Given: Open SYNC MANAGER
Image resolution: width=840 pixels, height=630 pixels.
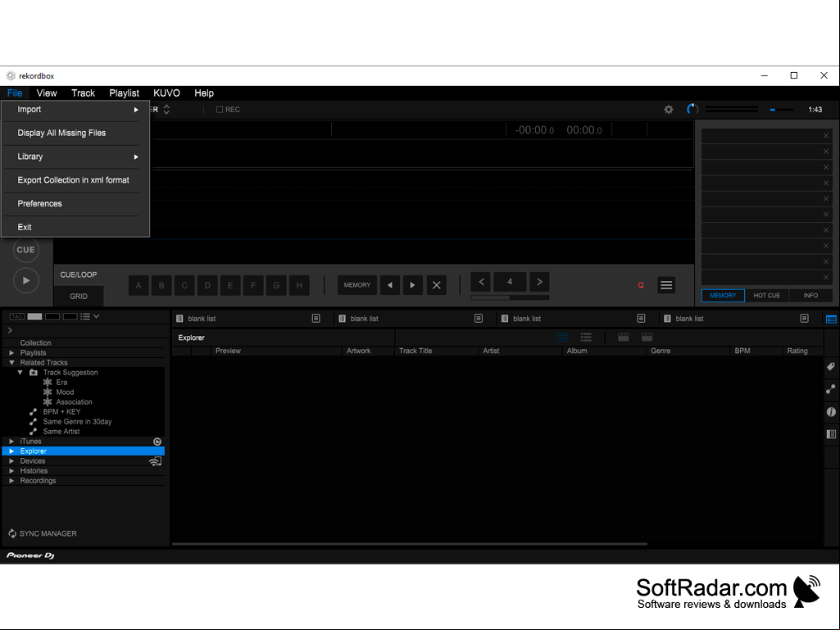Looking at the screenshot, I should [43, 533].
